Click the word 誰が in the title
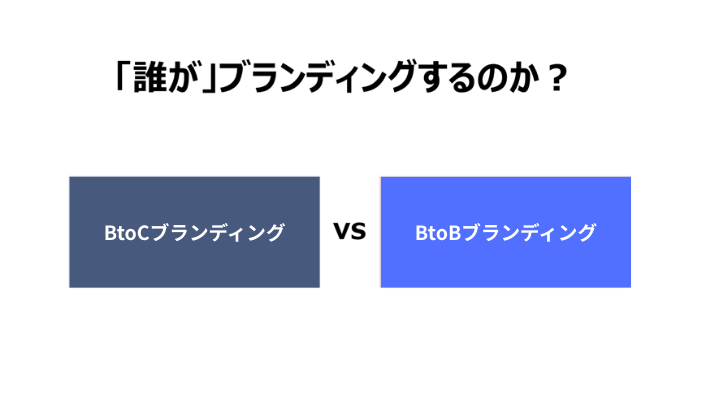The image size is (720, 416). coord(167,77)
